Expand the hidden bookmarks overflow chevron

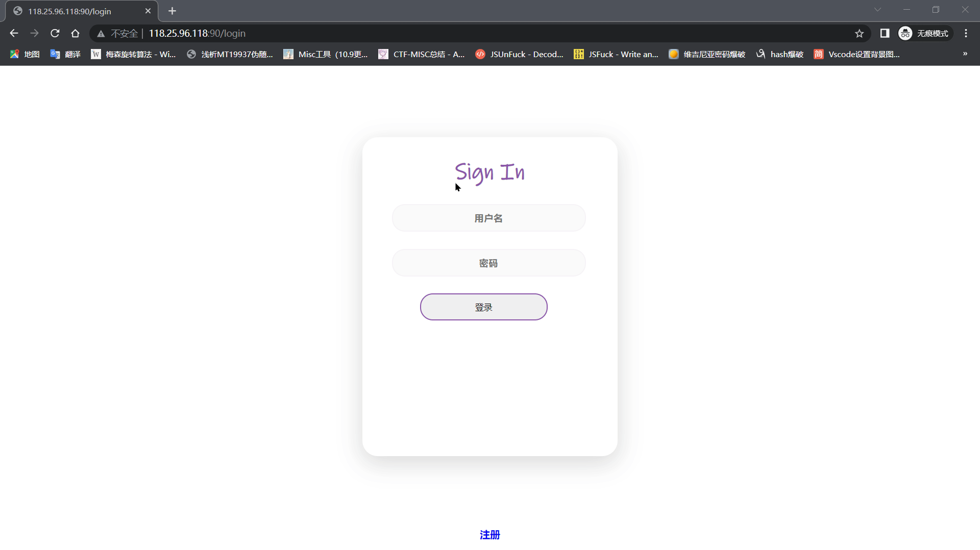[965, 54]
